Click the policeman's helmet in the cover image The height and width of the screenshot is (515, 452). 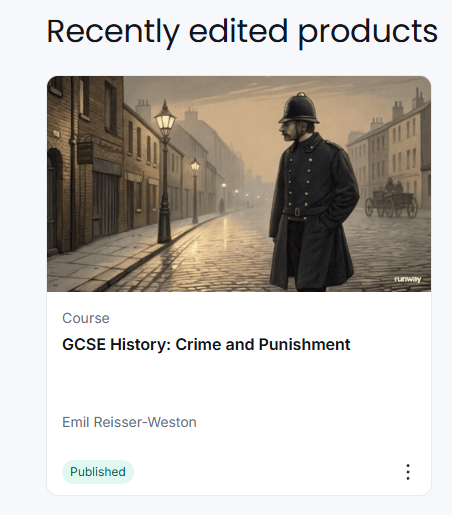299,108
